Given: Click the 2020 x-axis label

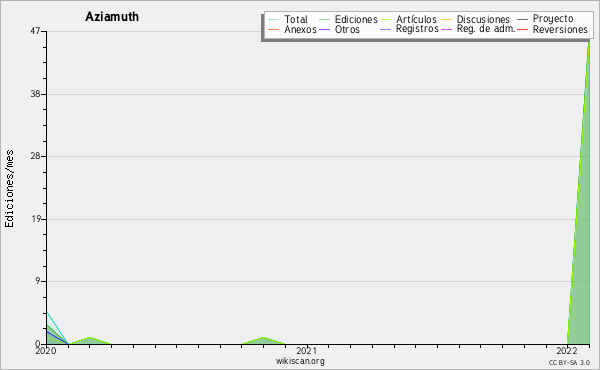Looking at the screenshot, I should tap(46, 351).
